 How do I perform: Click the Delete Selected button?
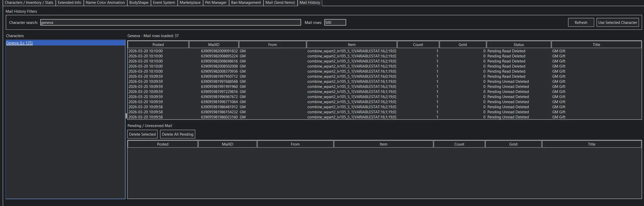142,134
